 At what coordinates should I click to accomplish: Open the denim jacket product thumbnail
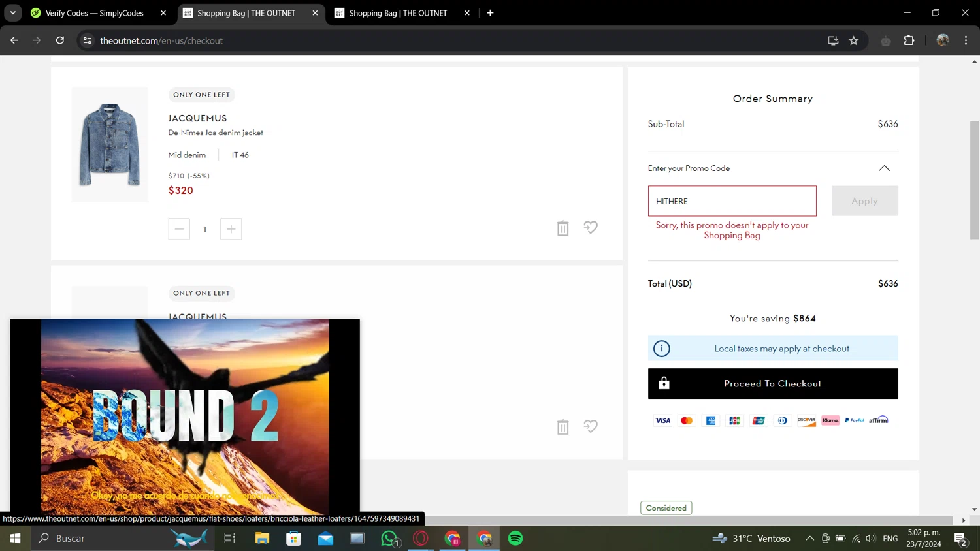[110, 144]
